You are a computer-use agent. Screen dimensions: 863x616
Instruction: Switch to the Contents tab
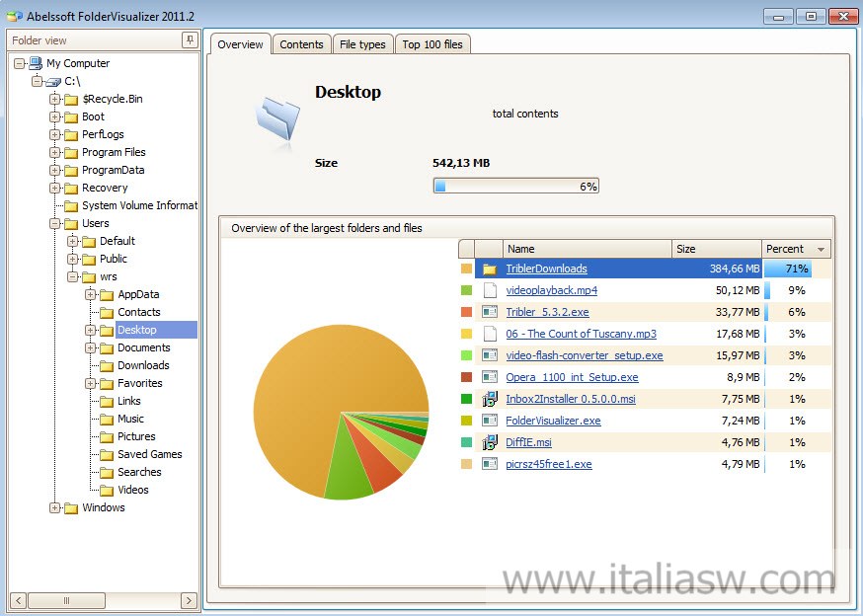301,44
